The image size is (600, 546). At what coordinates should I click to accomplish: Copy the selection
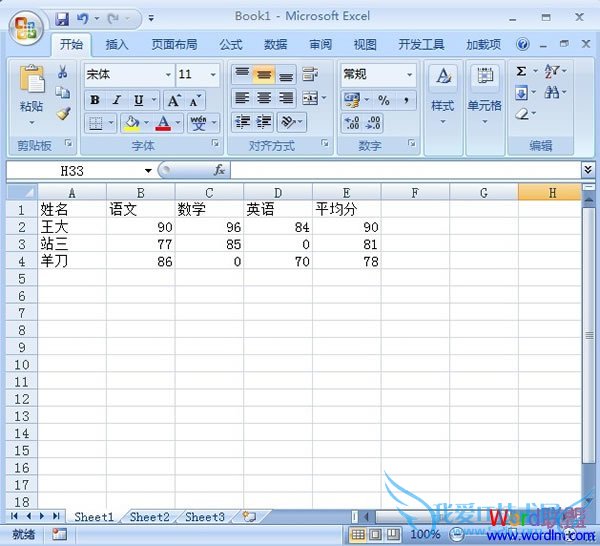point(63,92)
